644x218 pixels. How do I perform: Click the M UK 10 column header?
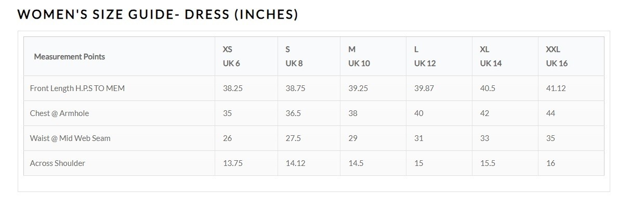click(359, 56)
